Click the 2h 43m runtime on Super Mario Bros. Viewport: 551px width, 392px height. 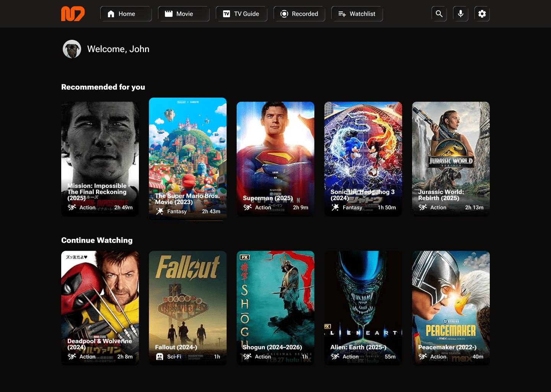pyautogui.click(x=211, y=211)
